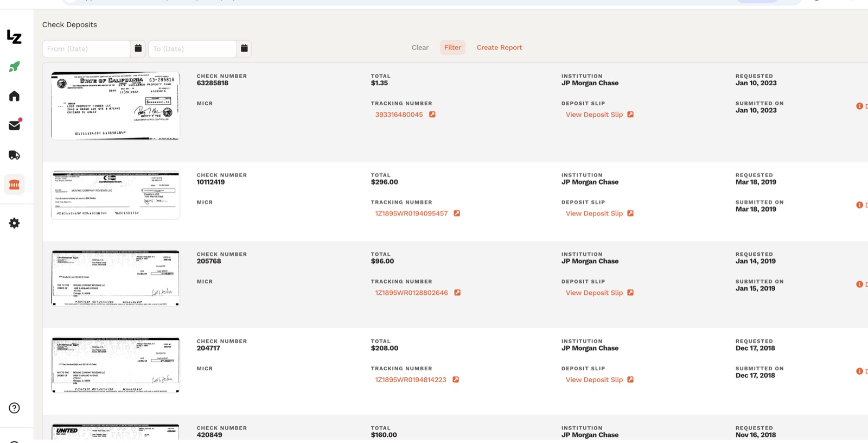The height and width of the screenshot is (443, 868).
Task: Click external link icon beside 1Z1895WR0194814223
Action: [x=456, y=379]
